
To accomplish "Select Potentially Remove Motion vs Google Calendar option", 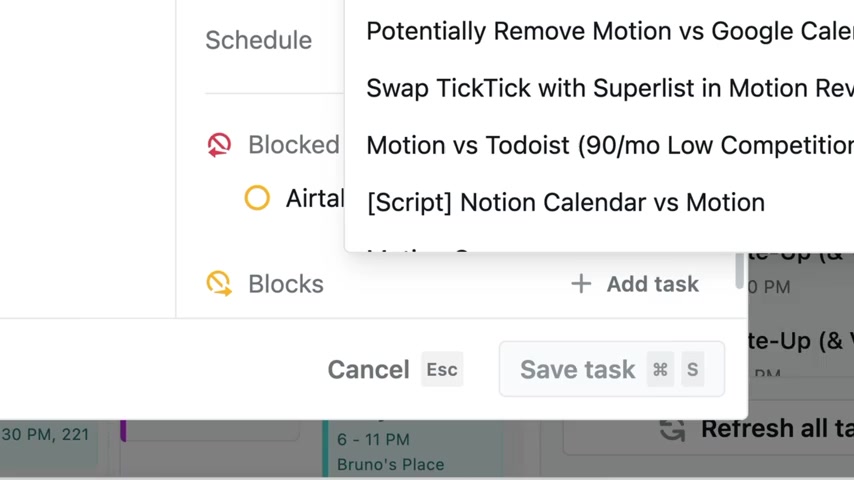I will [610, 31].
